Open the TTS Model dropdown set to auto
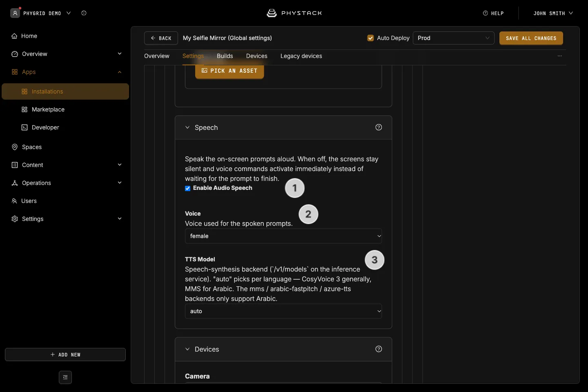The width and height of the screenshot is (588, 392). pos(283,311)
